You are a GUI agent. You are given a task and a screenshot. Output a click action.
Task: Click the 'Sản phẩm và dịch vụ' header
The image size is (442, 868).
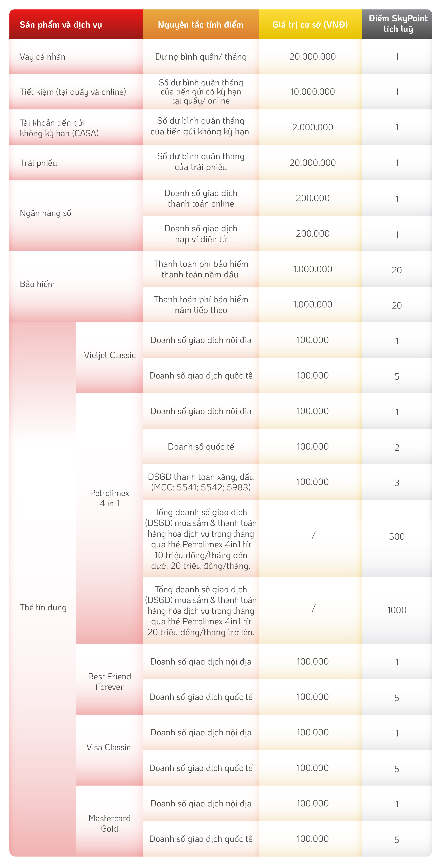pyautogui.click(x=76, y=24)
